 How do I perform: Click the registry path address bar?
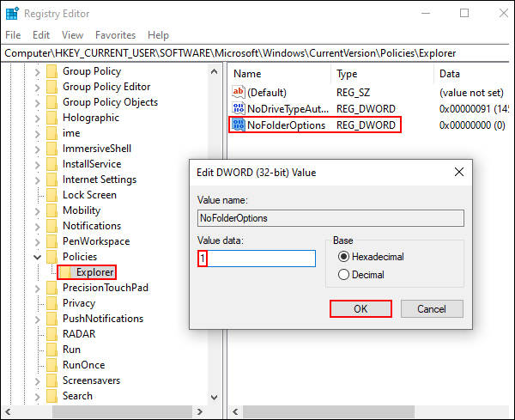256,53
